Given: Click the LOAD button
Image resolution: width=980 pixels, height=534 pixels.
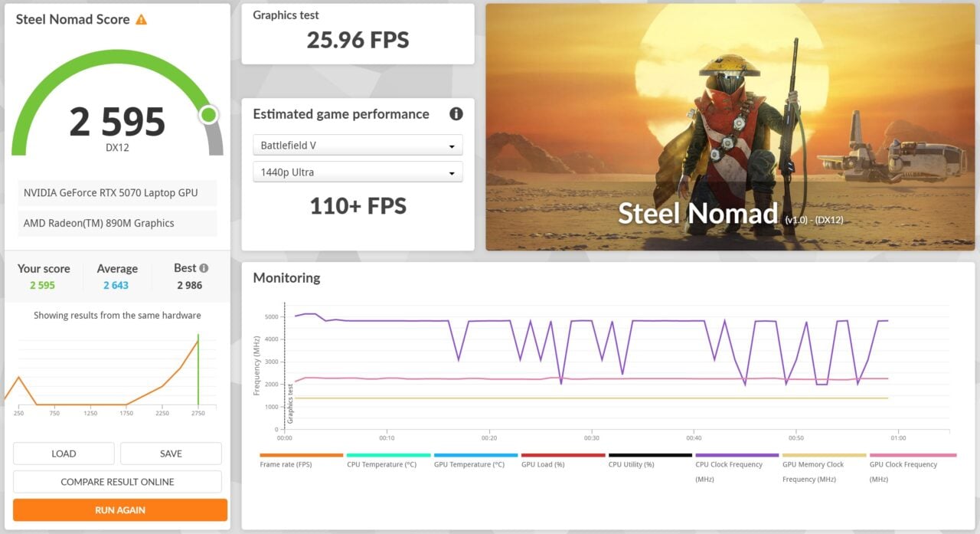Looking at the screenshot, I should pos(64,454).
